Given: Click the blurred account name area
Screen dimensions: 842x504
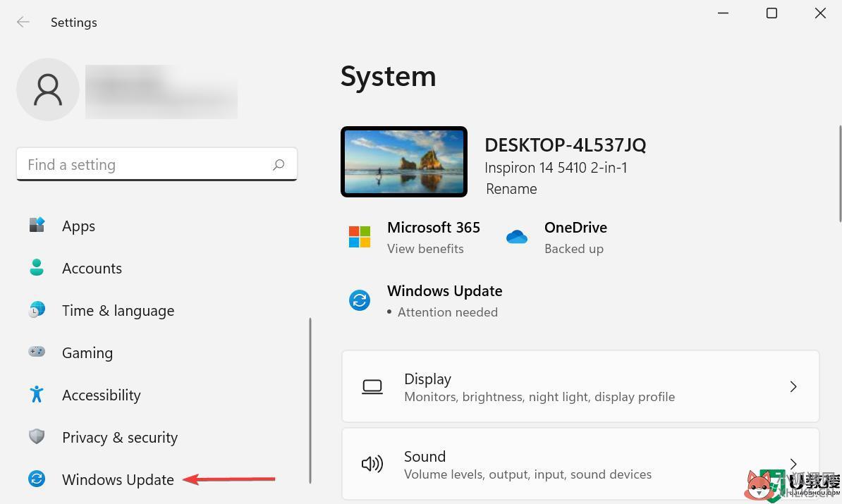Looking at the screenshot, I should click(161, 91).
